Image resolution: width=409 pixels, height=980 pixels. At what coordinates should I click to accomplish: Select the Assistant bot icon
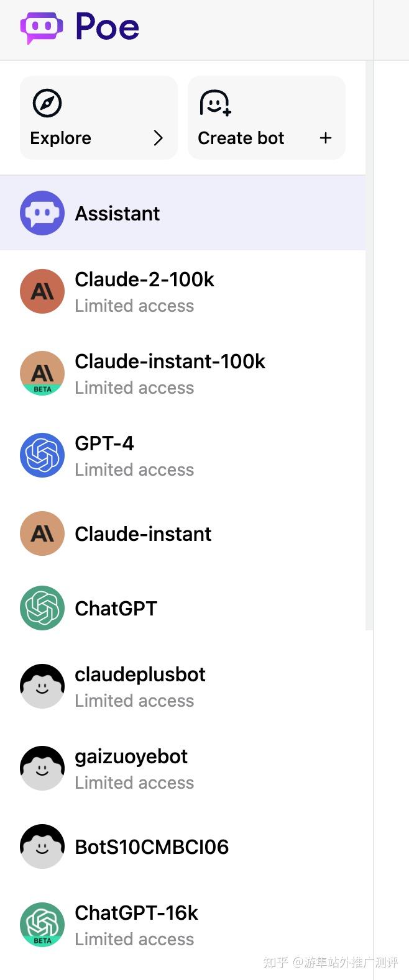(x=42, y=213)
